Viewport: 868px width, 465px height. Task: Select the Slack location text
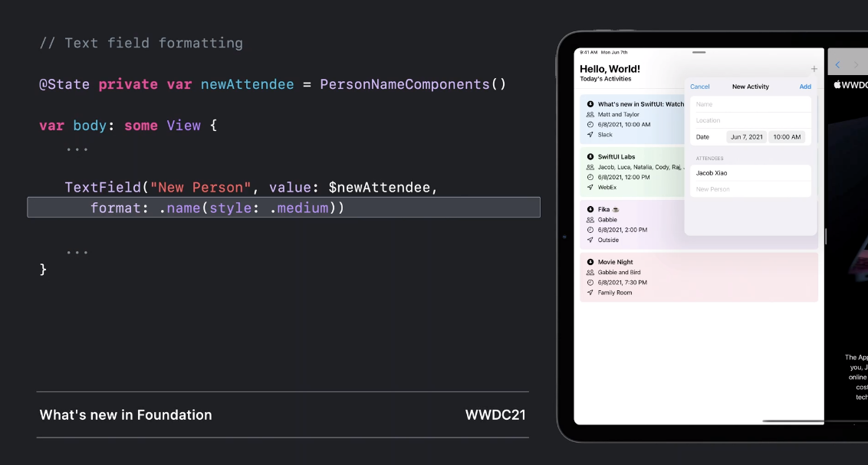click(x=605, y=134)
